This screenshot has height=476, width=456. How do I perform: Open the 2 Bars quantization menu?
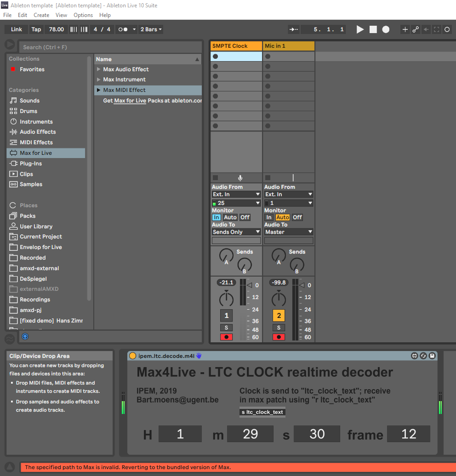[151, 29]
